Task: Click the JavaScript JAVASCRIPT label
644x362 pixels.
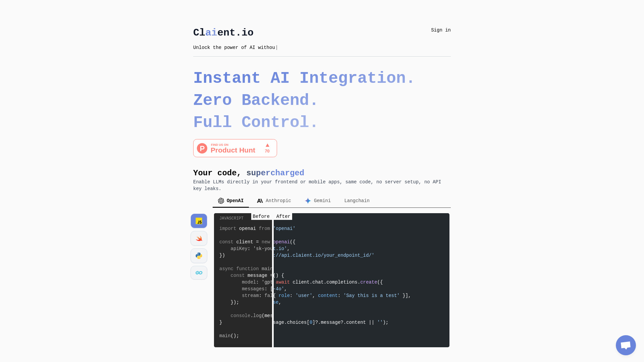Action: click(x=231, y=218)
